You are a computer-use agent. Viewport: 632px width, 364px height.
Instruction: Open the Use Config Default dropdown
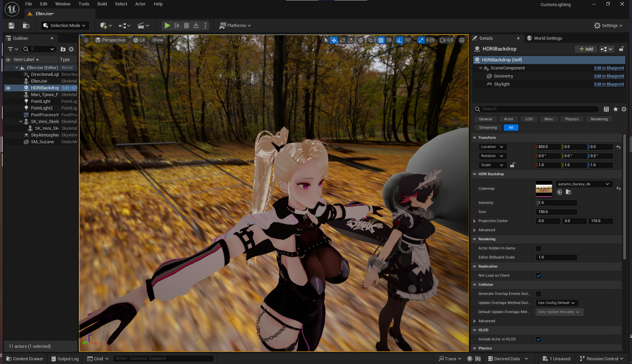[557, 303]
